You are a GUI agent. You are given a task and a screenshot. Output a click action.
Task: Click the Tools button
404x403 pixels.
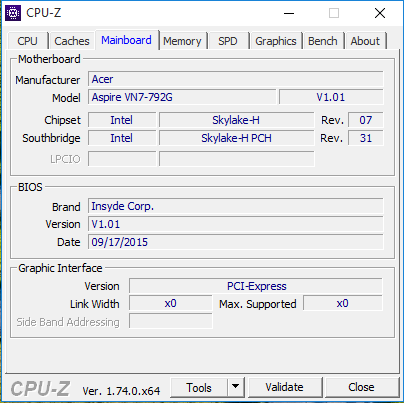(199, 387)
